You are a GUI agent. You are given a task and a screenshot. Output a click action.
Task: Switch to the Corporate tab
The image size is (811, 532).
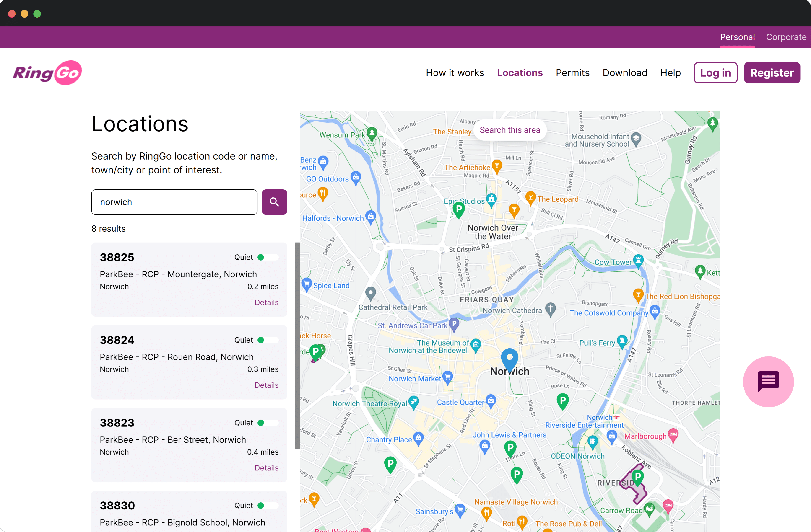click(x=786, y=37)
